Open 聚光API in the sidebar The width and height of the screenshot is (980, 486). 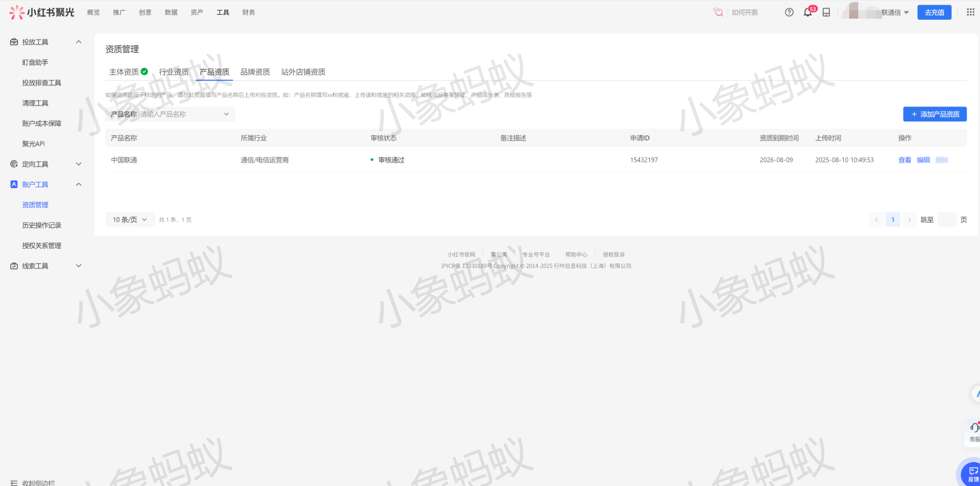tap(33, 144)
